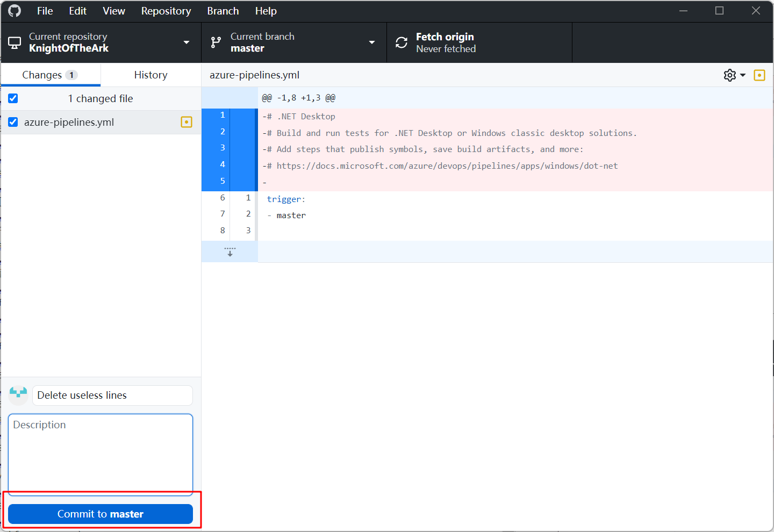Click the fetch origin sync icon
This screenshot has width=774, height=532.
(x=402, y=42)
